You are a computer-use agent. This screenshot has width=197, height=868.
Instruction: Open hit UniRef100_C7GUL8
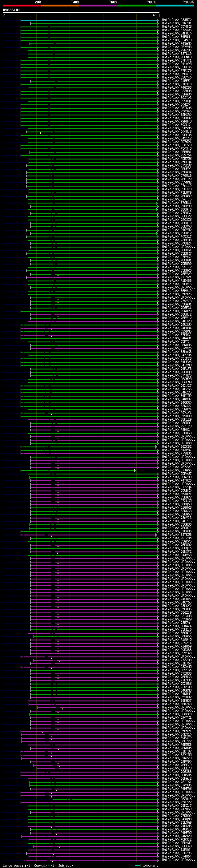click(177, 176)
